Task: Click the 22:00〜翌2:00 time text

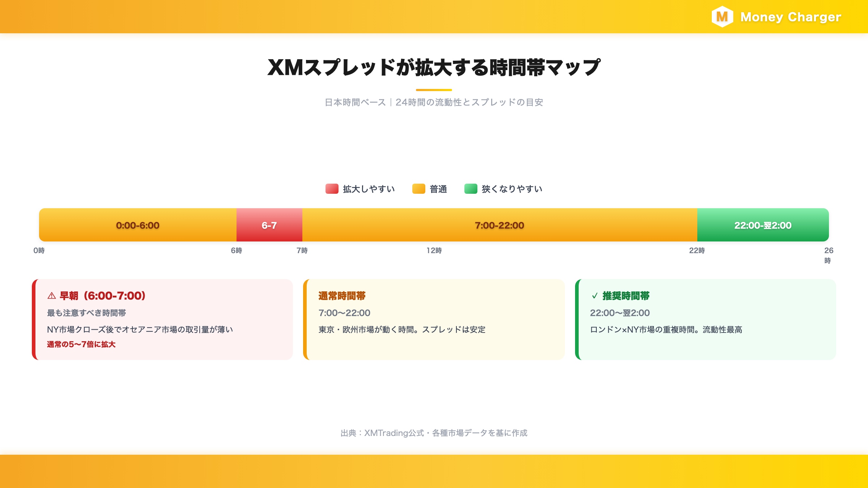Action: (620, 313)
